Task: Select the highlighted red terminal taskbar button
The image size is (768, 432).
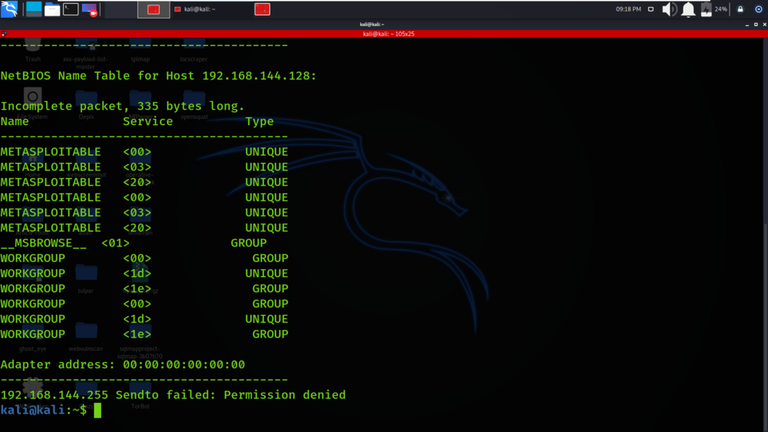Action: pyautogui.click(x=154, y=9)
